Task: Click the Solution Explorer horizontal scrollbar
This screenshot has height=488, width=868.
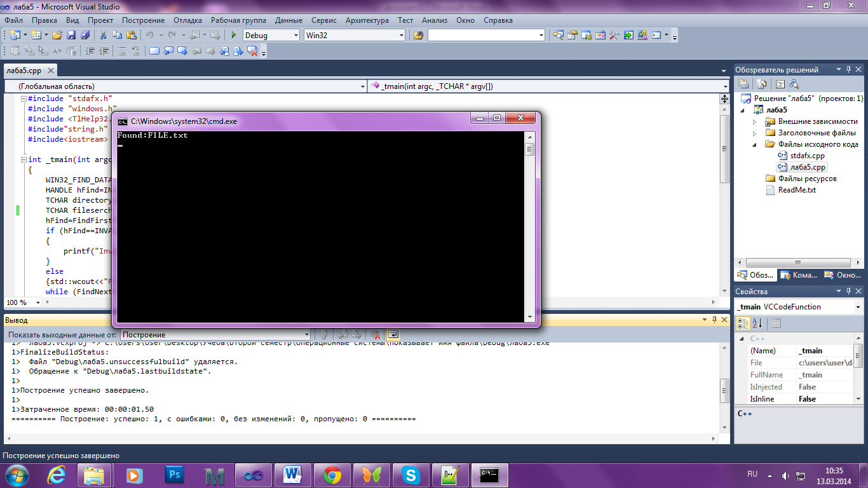Action: [799, 262]
